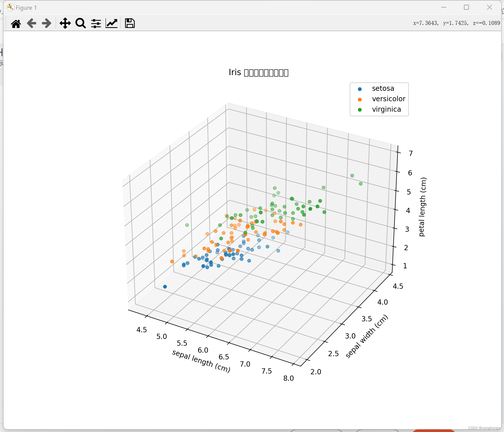Save the figure with floppy icon
The width and height of the screenshot is (504, 432).
point(130,23)
